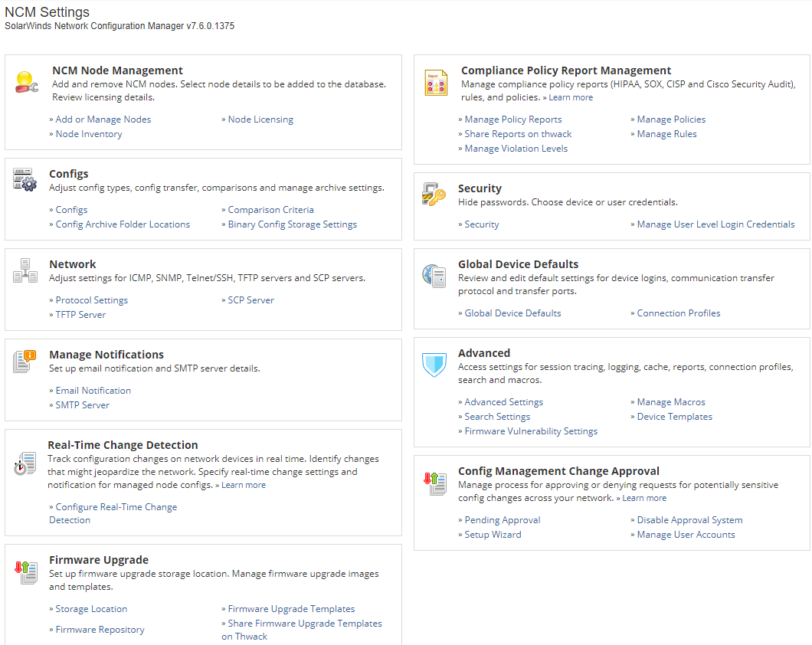Open Share Reports on thwack
Image resolution: width=812 pixels, height=645 pixels.
click(518, 134)
